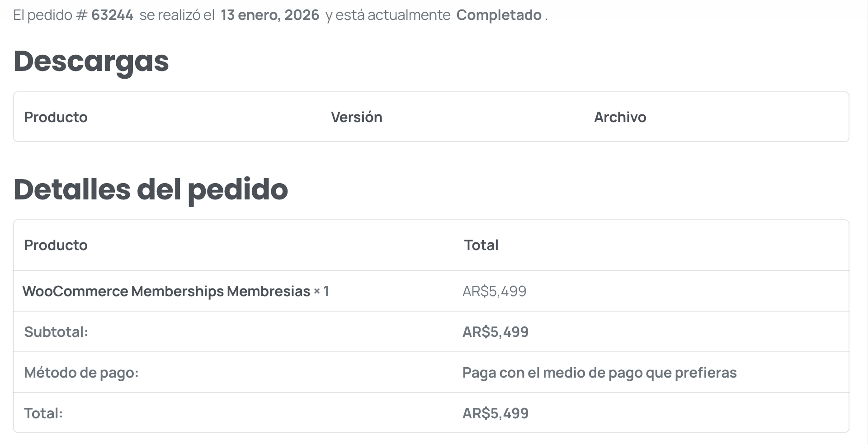Click the Total: label in last row
Viewport: 868px width, 445px height.
pyautogui.click(x=43, y=413)
